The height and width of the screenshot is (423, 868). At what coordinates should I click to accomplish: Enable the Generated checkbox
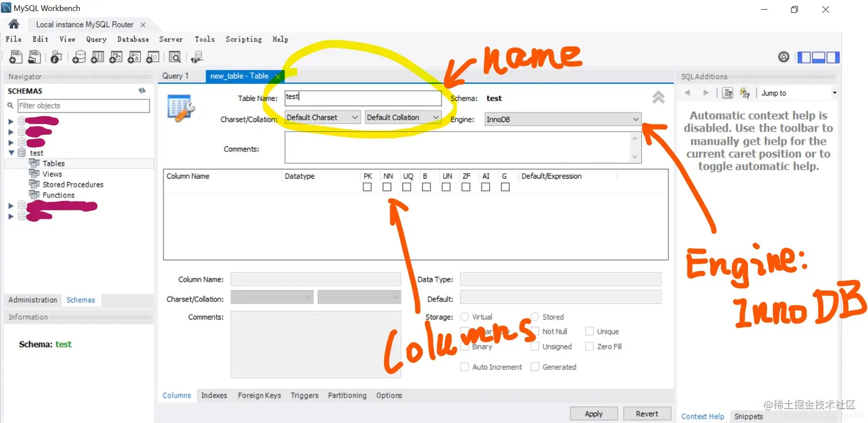[535, 367]
